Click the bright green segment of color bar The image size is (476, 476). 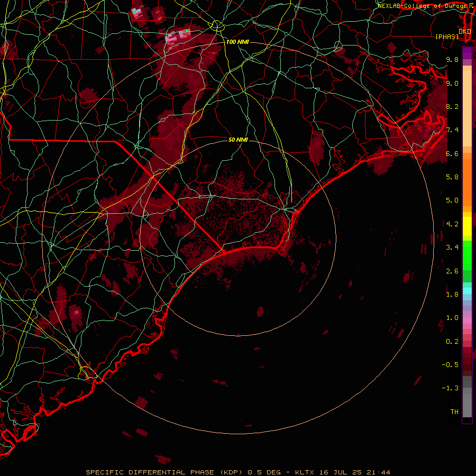point(467,255)
